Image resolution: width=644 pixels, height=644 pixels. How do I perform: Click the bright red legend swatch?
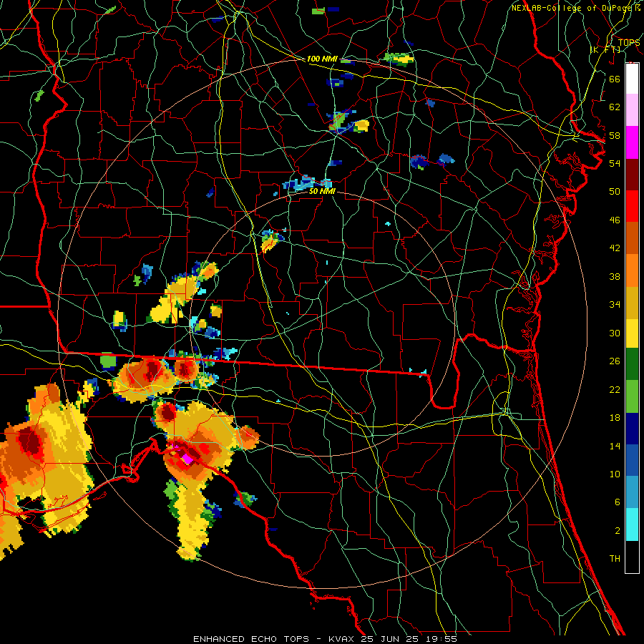point(632,206)
